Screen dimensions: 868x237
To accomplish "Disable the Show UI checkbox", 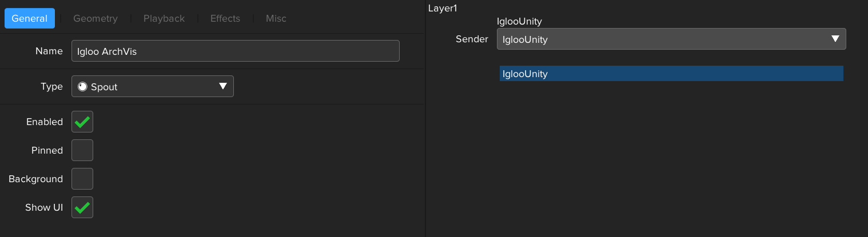I will click(82, 207).
